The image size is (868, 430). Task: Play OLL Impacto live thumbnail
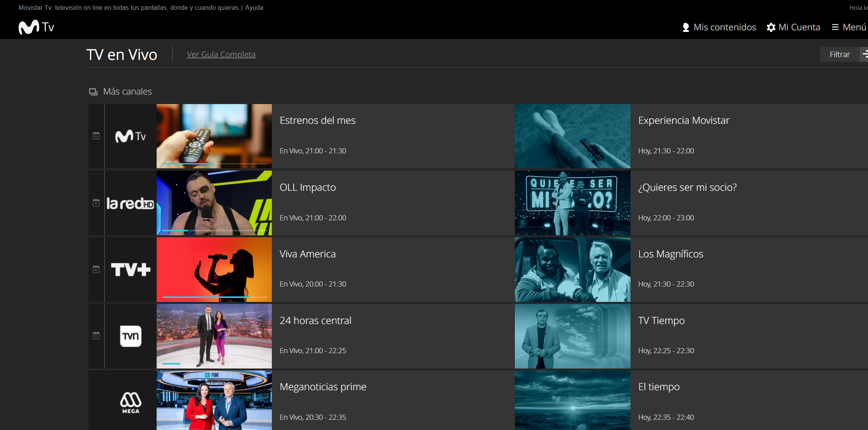click(214, 203)
